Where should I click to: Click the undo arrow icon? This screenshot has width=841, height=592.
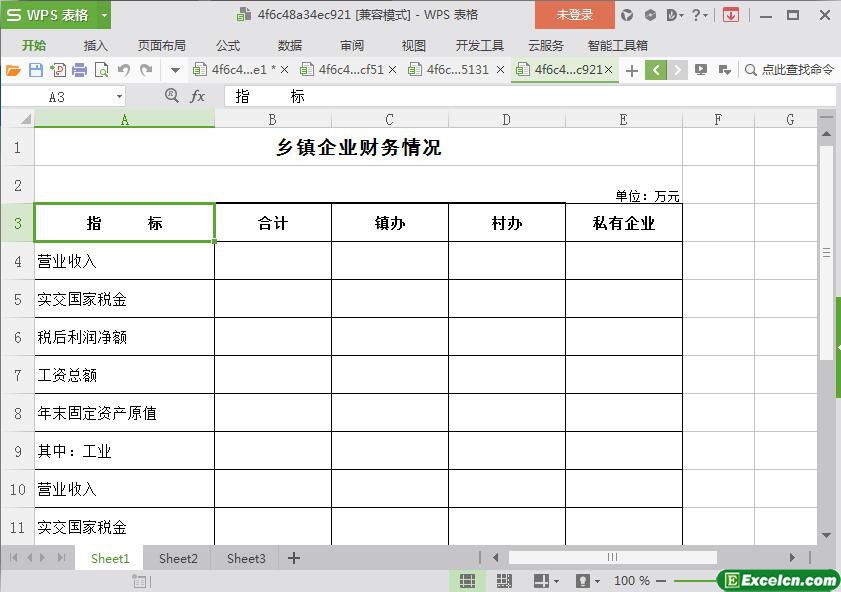(124, 70)
